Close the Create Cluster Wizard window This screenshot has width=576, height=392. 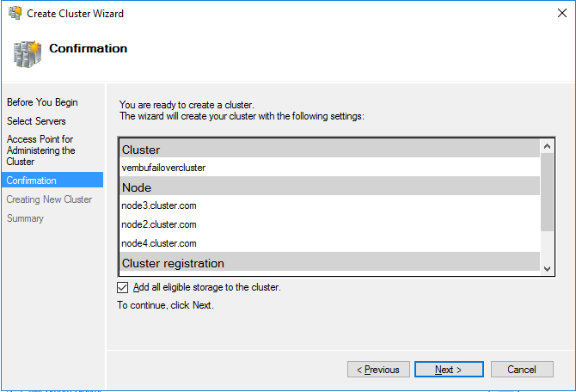point(561,13)
